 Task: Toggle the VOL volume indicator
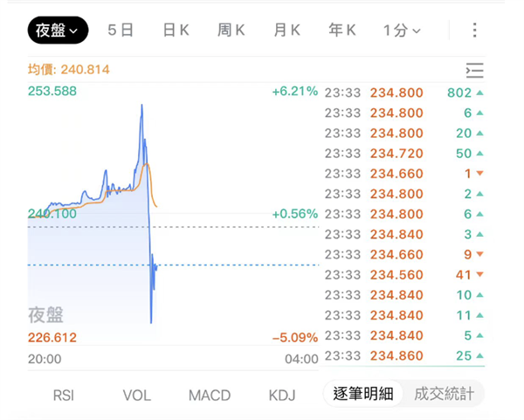coord(136,396)
